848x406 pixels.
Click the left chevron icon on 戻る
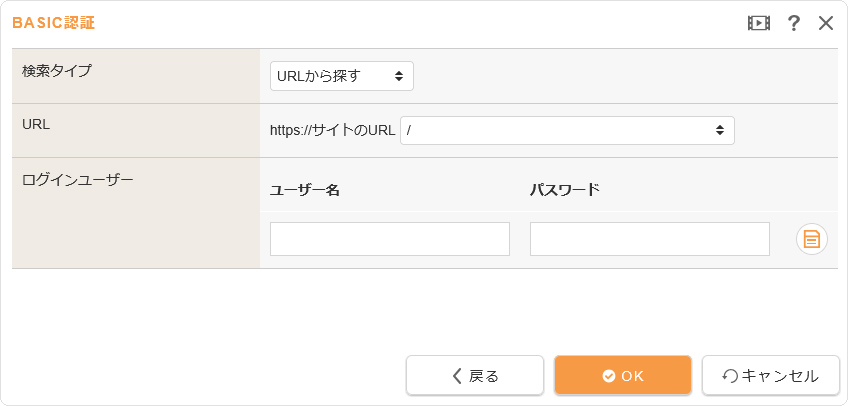(x=457, y=376)
